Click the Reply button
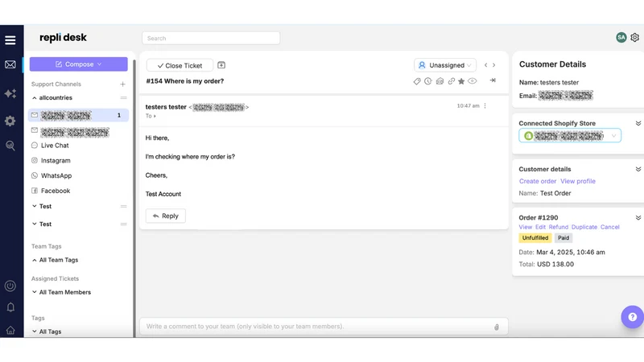Viewport: 644px width, 362px height. coord(166,216)
